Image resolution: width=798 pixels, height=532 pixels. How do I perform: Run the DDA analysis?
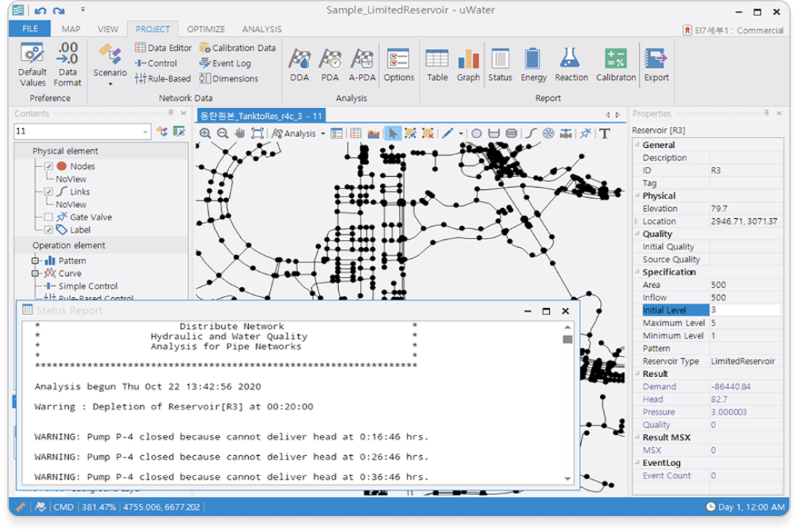click(299, 64)
